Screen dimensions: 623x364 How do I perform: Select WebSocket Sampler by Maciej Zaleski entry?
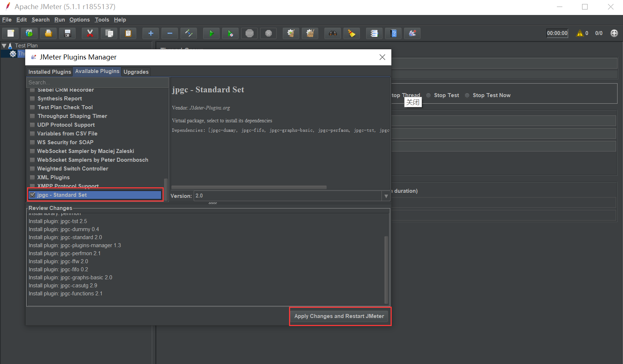(86, 151)
